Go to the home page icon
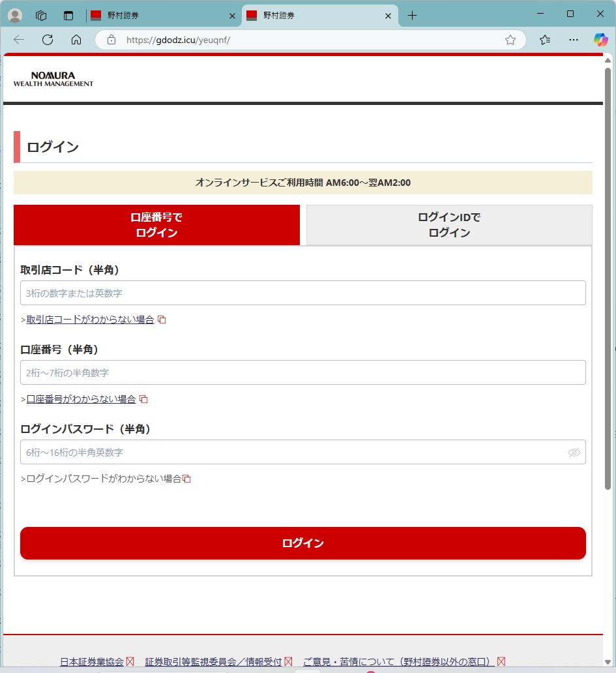 click(76, 40)
